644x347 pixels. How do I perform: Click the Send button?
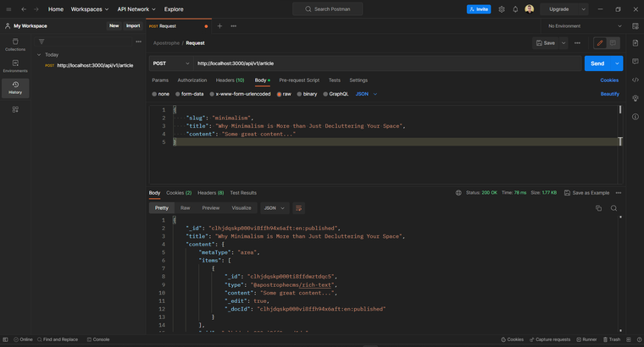(597, 63)
